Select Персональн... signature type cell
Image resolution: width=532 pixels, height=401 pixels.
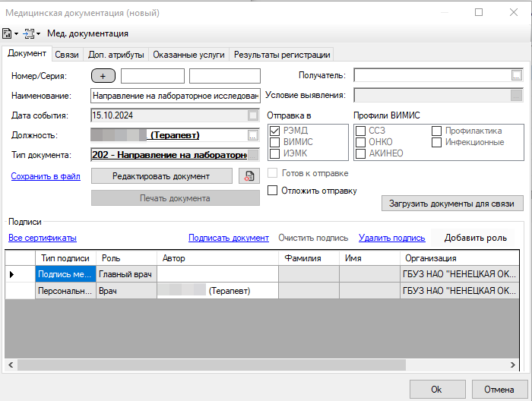point(65,291)
